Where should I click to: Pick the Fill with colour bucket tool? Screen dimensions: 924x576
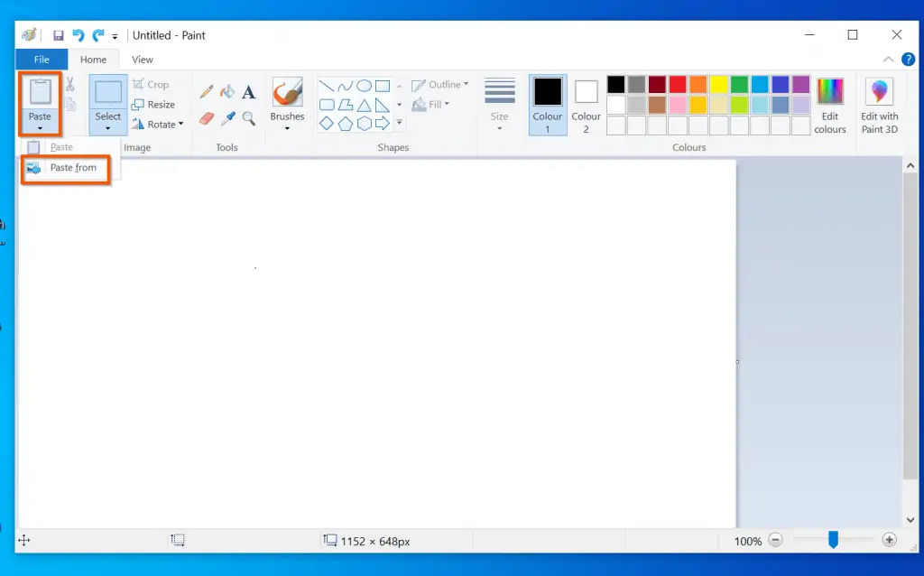[x=227, y=91]
